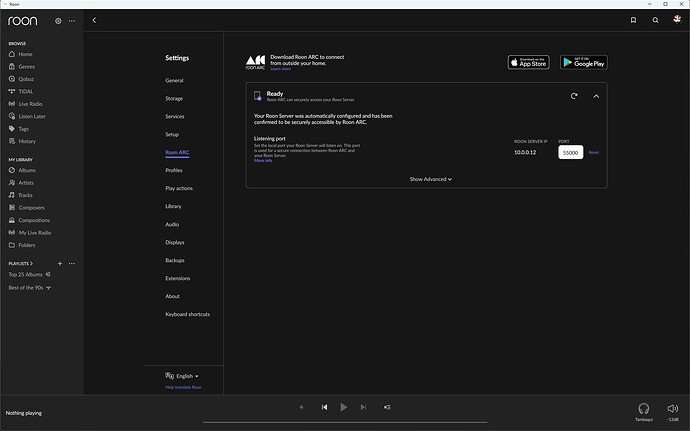Click the Nothing playing status text

(24, 413)
